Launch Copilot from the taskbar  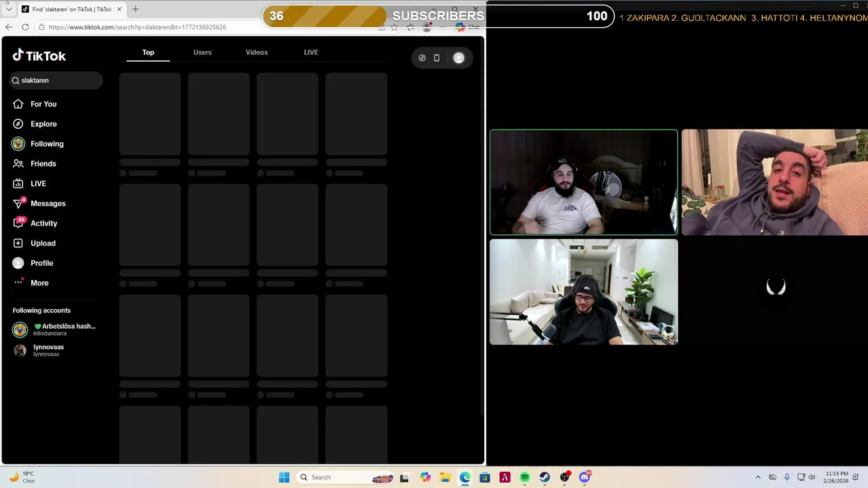(x=425, y=477)
